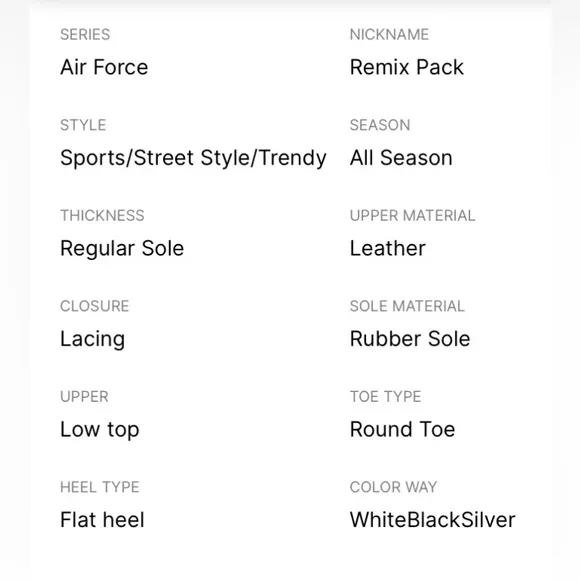Click the Round Toe value
This screenshot has height=580, width=580.
coord(402,429)
